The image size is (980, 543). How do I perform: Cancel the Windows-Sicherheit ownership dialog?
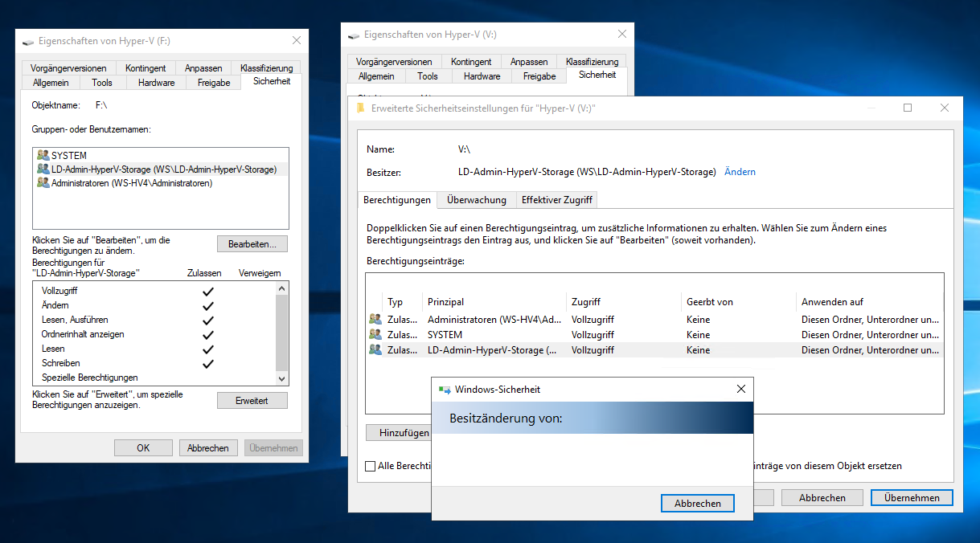pos(698,503)
